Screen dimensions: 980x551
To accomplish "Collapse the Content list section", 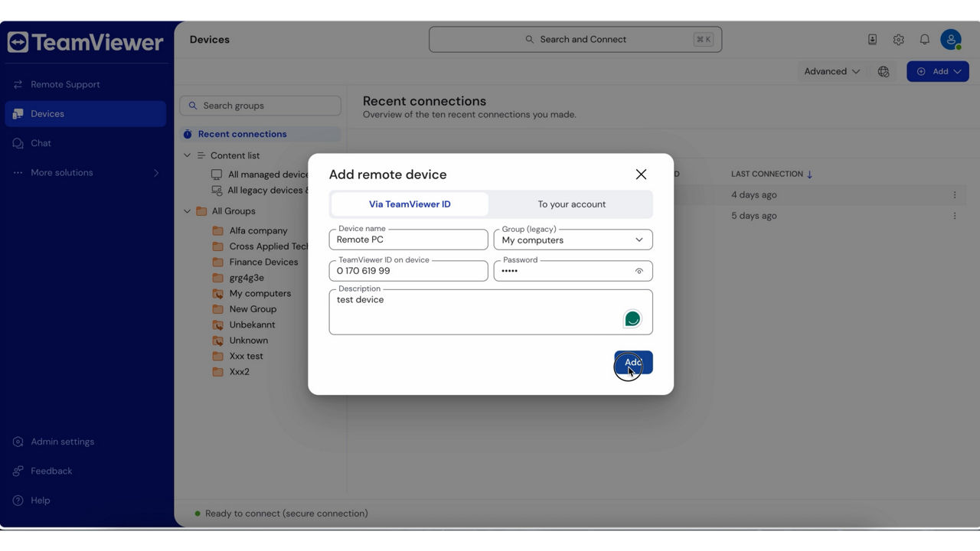I will (187, 155).
